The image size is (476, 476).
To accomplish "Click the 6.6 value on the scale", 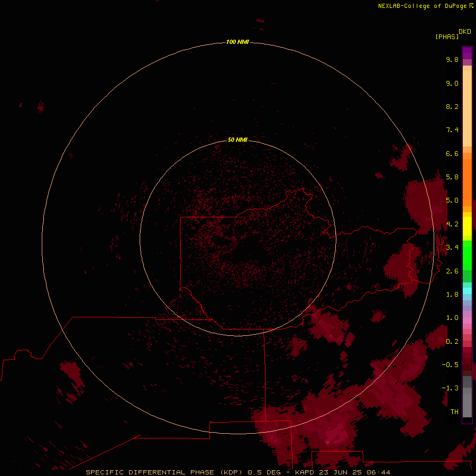I will click(452, 153).
